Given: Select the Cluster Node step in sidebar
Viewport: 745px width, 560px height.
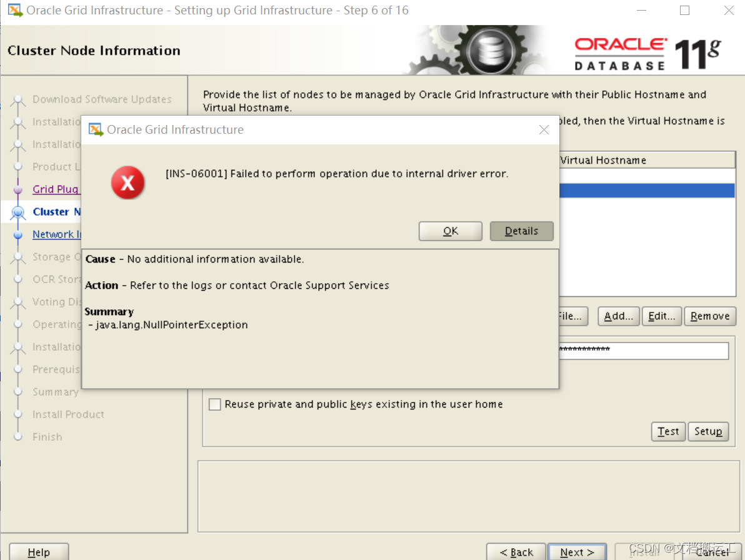Looking at the screenshot, I should [56, 212].
